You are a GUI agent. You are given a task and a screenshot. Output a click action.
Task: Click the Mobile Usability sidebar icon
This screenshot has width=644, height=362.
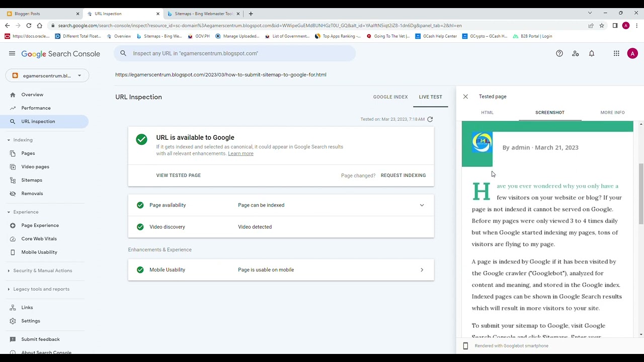pos(13,252)
